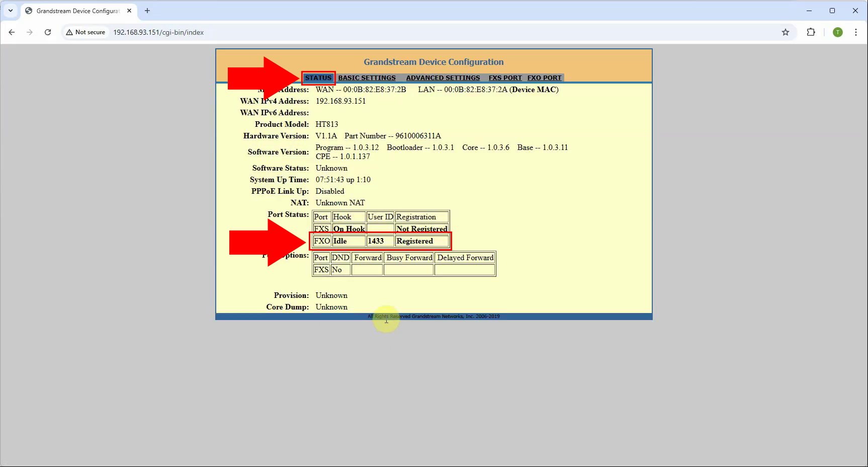Click the DND No value for FXS
Viewport: 868px width, 467px height.
click(337, 270)
